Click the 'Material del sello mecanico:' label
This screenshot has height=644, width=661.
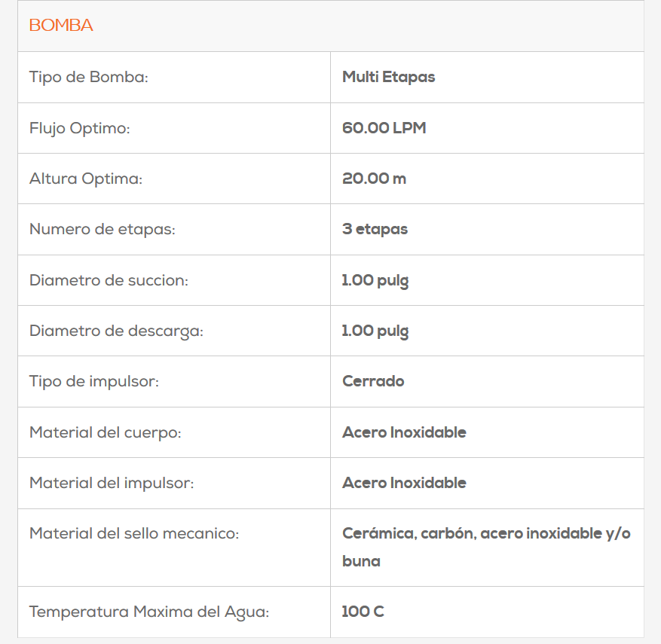click(133, 534)
